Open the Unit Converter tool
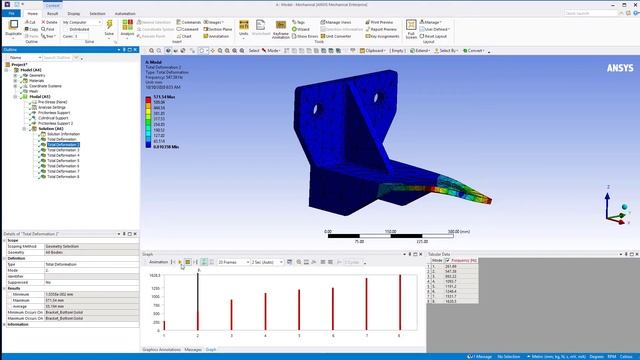 coord(336,36)
